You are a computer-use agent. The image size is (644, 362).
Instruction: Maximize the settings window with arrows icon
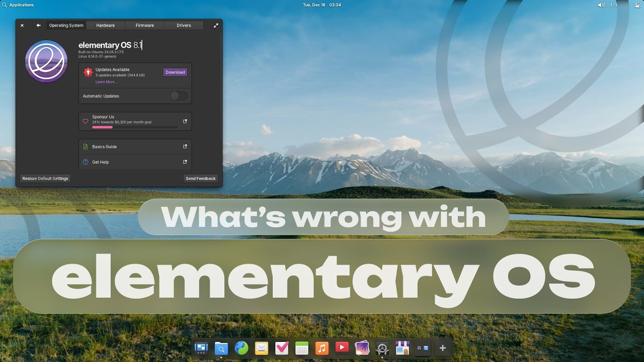point(216,25)
